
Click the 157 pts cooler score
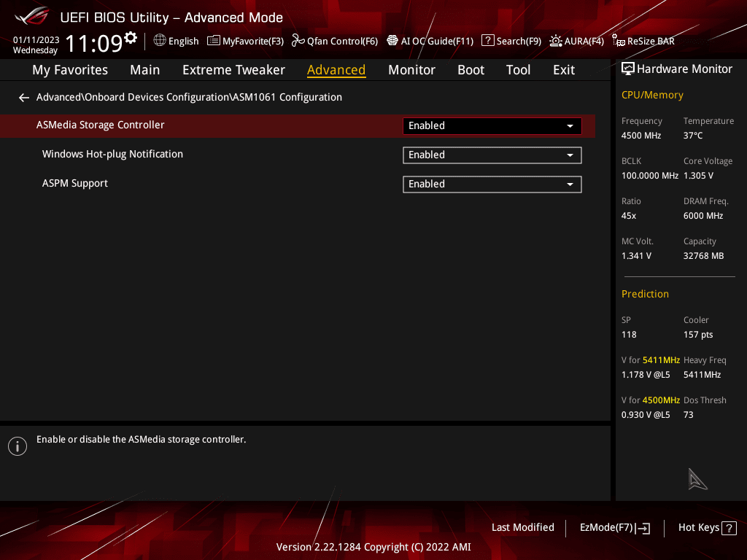[x=698, y=335]
